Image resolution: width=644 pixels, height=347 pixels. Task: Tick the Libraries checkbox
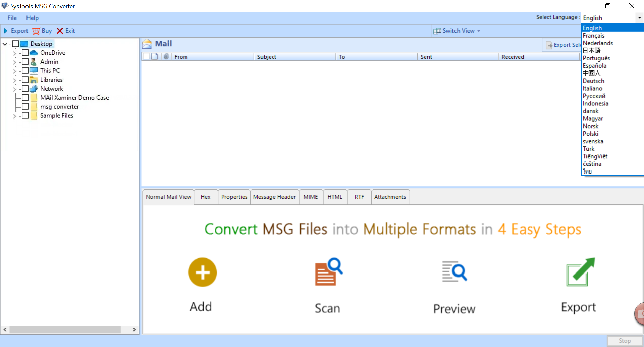coord(25,80)
